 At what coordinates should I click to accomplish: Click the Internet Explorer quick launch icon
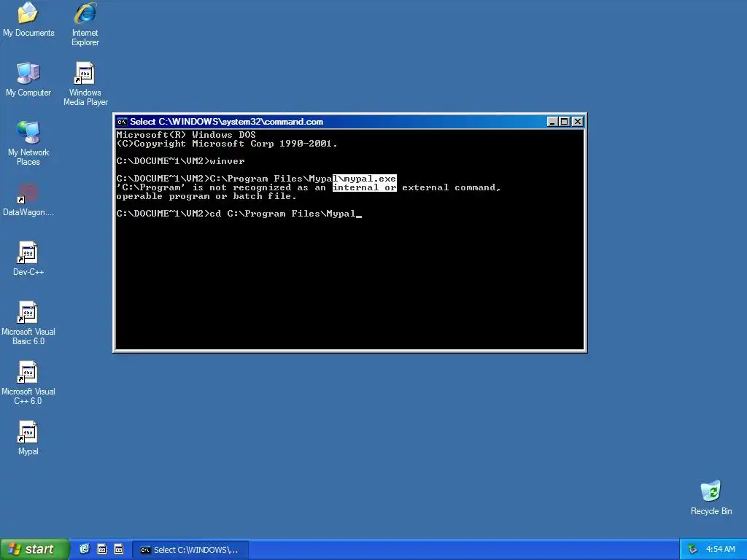pyautogui.click(x=85, y=549)
